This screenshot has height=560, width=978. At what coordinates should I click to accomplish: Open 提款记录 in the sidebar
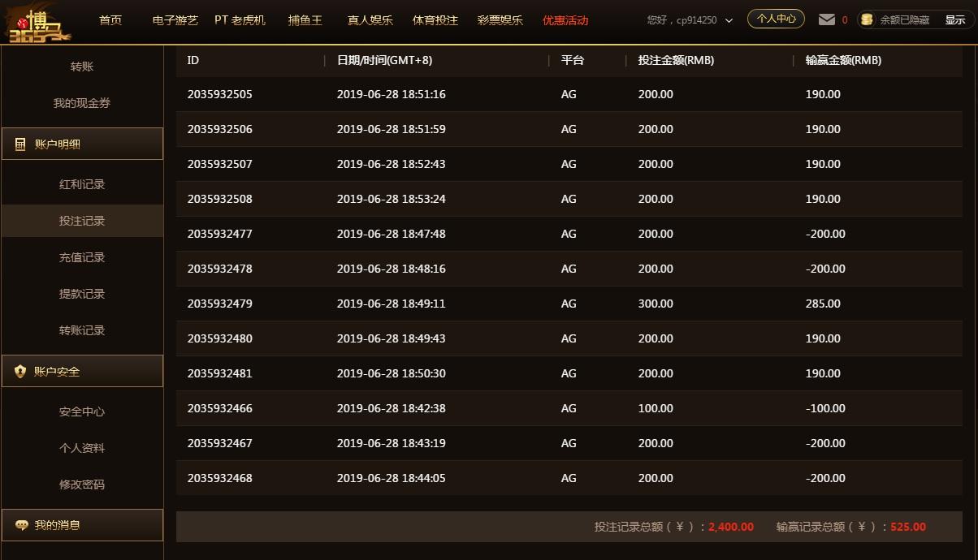point(82,294)
